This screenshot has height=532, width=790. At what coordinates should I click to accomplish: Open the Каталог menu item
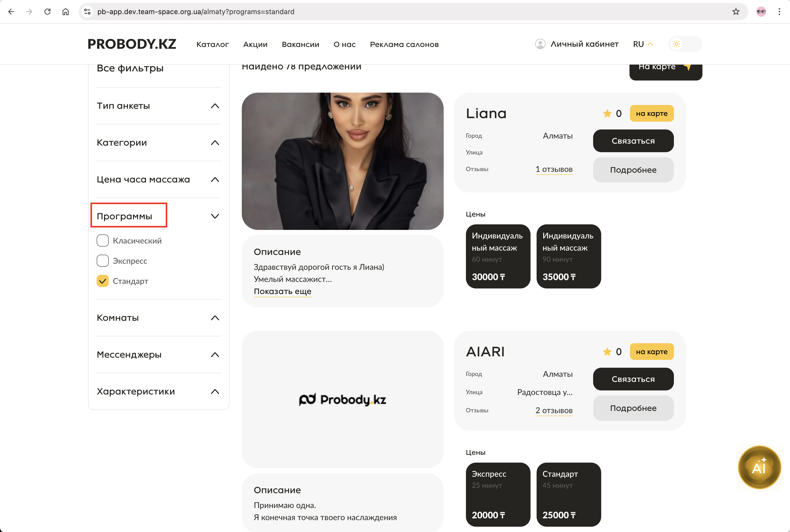[213, 44]
